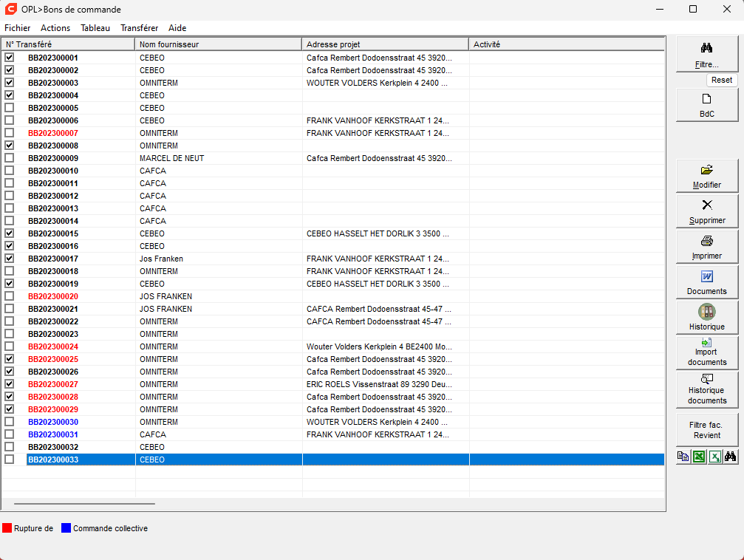The height and width of the screenshot is (560, 744).
Task: Print using the Imprimer printer button
Action: pyautogui.click(x=706, y=247)
